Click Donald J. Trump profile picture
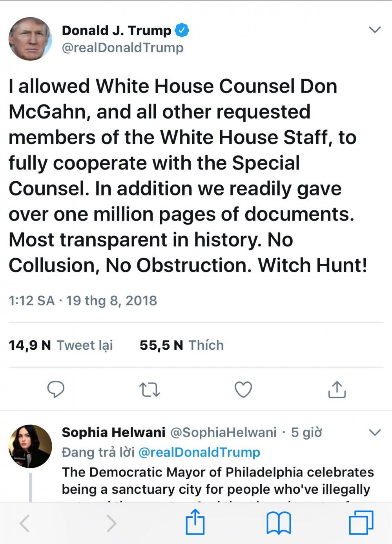The width and height of the screenshot is (392, 544). pos(31,38)
